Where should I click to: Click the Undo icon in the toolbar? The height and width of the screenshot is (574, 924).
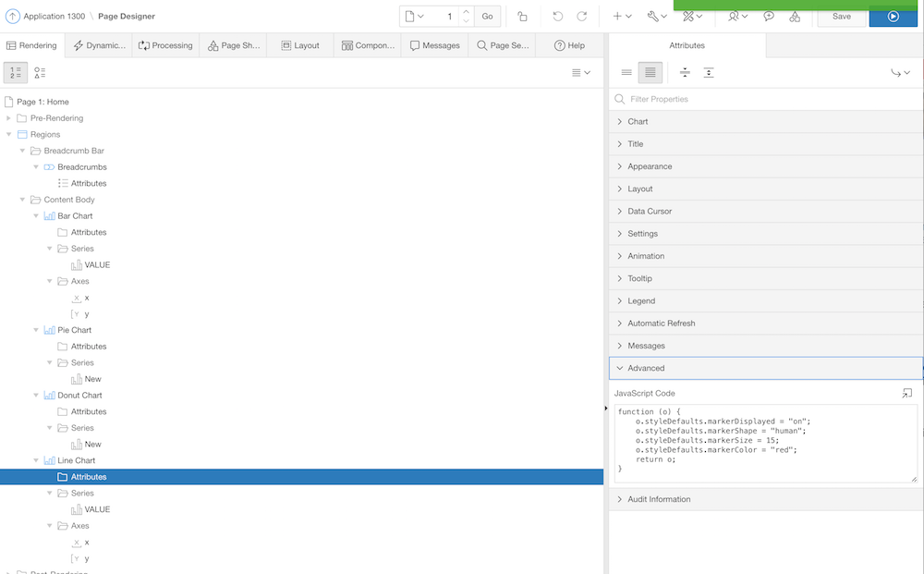pos(557,16)
